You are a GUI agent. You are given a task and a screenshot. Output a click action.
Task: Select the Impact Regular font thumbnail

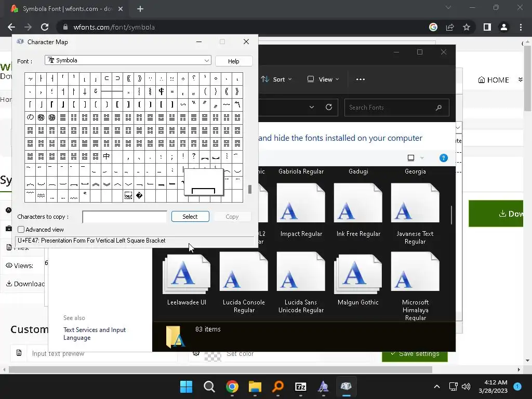point(301,203)
